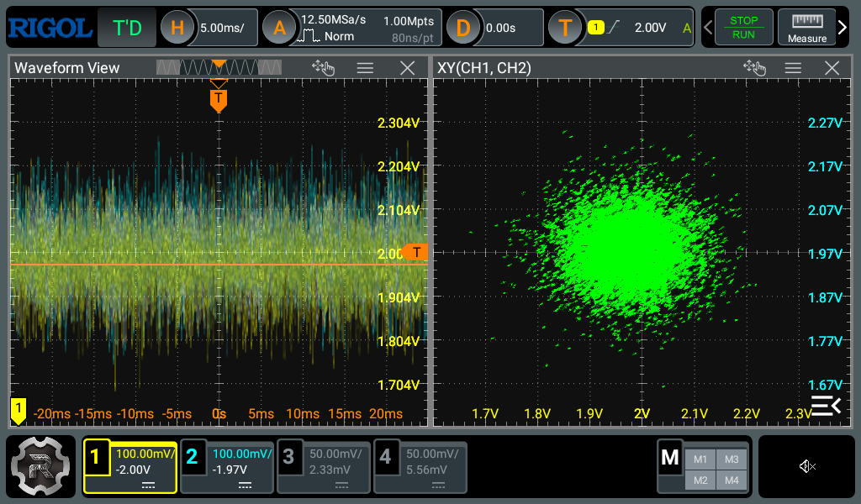
Task: Click the 12.50MSa/s sample rate
Action: 333,20
